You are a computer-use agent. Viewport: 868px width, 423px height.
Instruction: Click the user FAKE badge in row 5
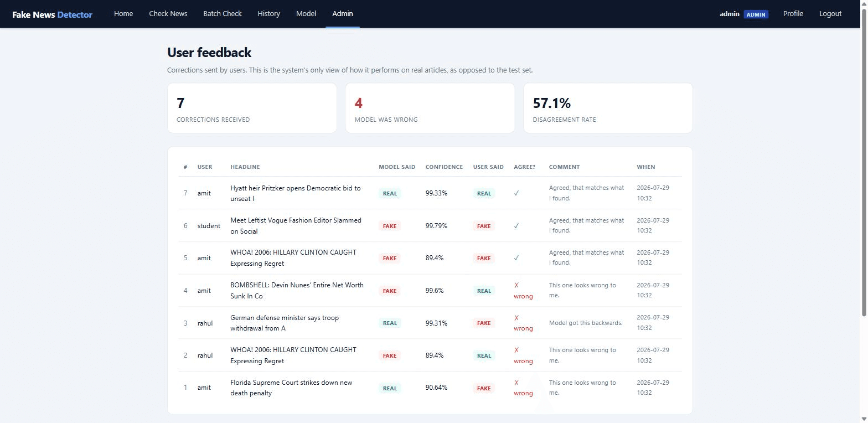pos(483,258)
